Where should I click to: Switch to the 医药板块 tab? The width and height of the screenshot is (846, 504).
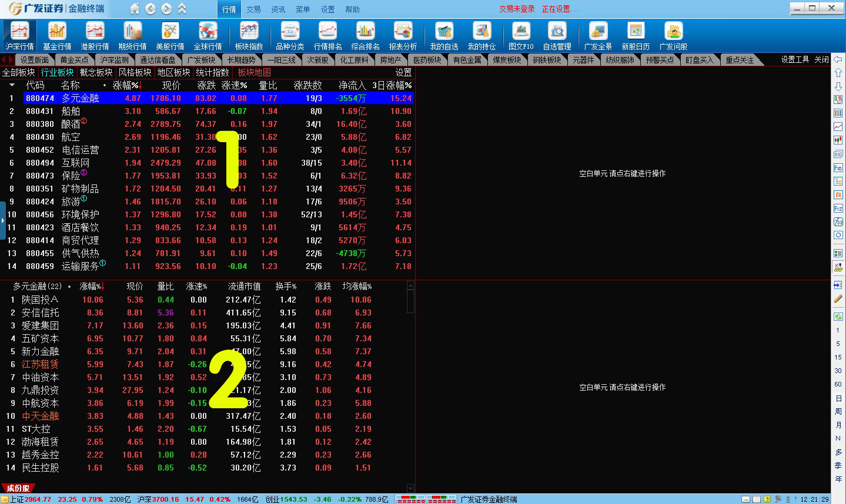click(427, 60)
